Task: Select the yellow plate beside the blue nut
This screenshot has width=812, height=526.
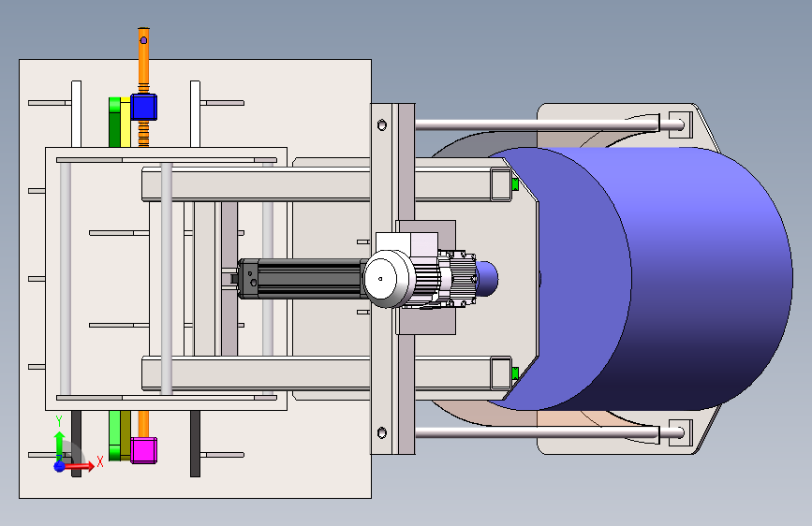Action: click(x=125, y=122)
